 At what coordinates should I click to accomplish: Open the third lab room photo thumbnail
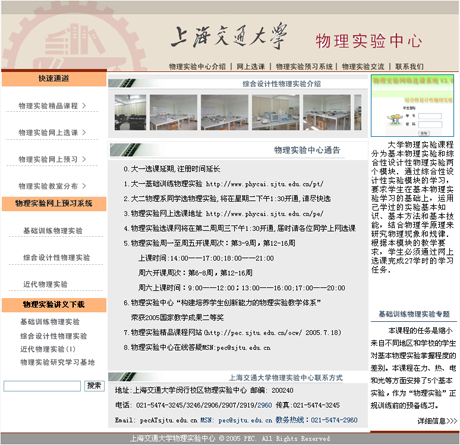click(x=224, y=112)
